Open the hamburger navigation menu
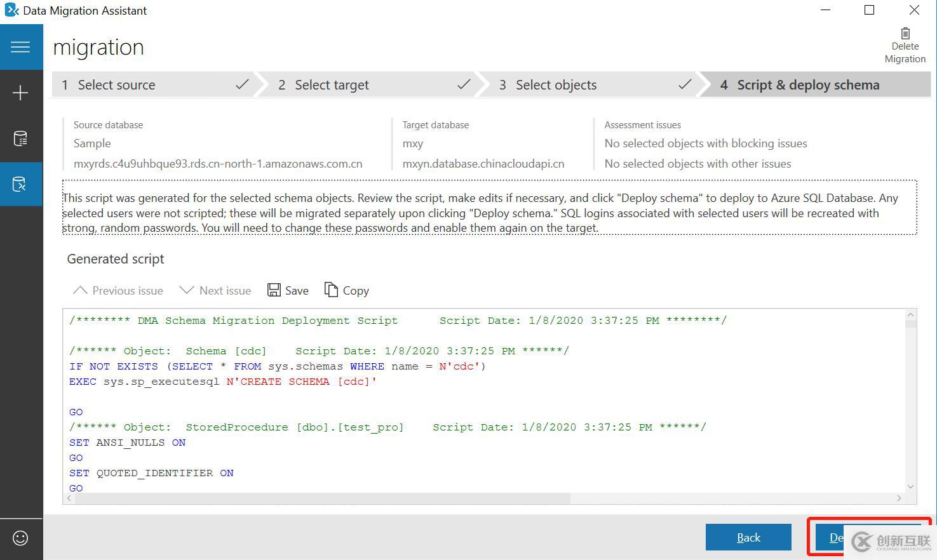Image resolution: width=937 pixels, height=560 pixels. click(x=20, y=47)
